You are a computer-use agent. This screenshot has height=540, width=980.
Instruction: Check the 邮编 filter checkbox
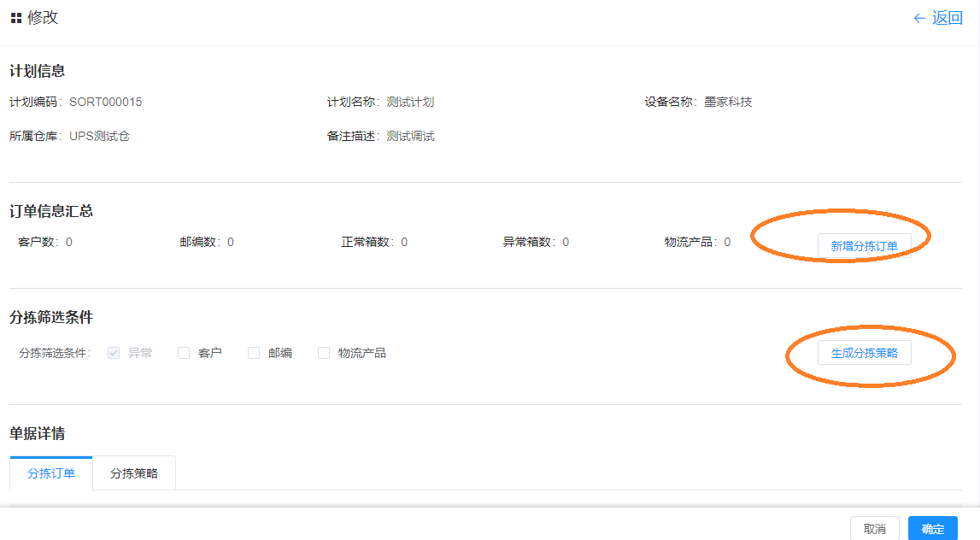[254, 353]
